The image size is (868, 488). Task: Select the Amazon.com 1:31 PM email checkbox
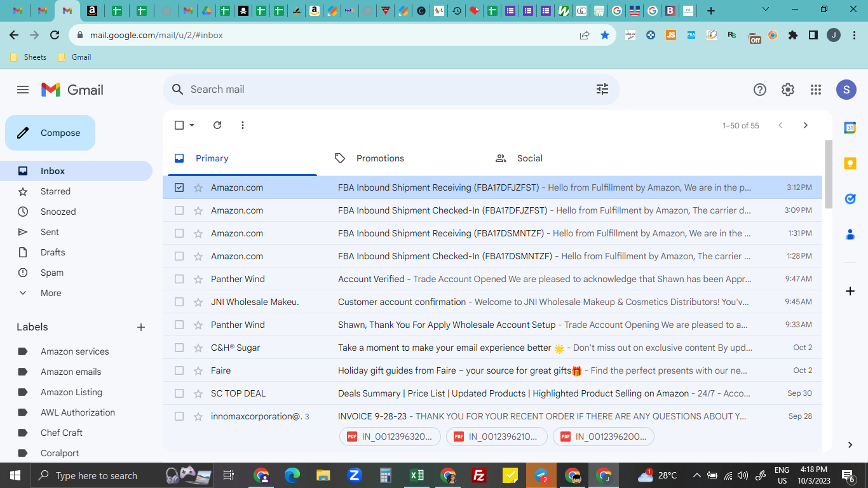pos(179,233)
